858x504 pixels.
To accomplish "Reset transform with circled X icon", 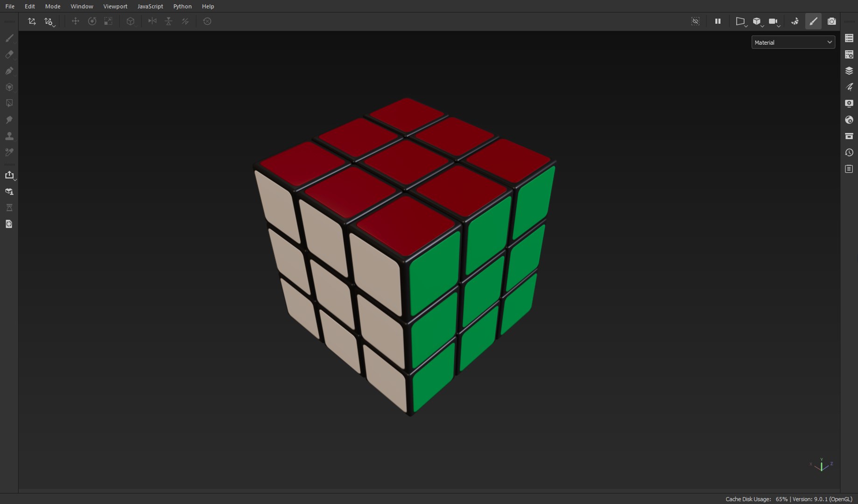I will (x=207, y=21).
